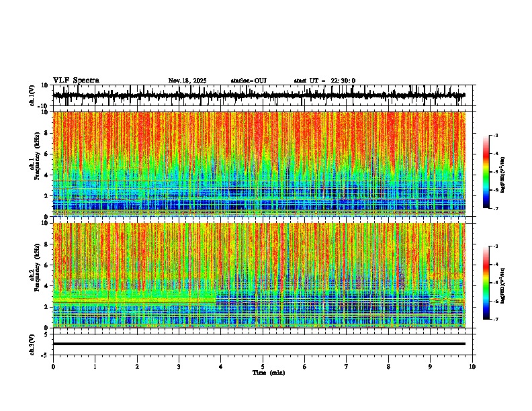Click the ch.2 colorbar log(PSD) label
Viewport: 532px width, 411px height.
[x=502, y=285]
